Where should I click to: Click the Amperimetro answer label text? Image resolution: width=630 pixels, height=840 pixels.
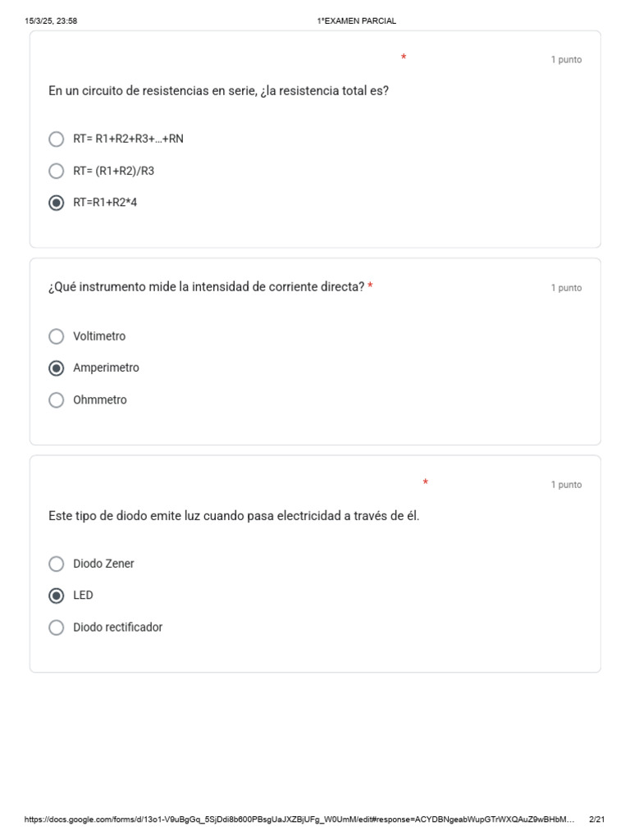tap(106, 368)
